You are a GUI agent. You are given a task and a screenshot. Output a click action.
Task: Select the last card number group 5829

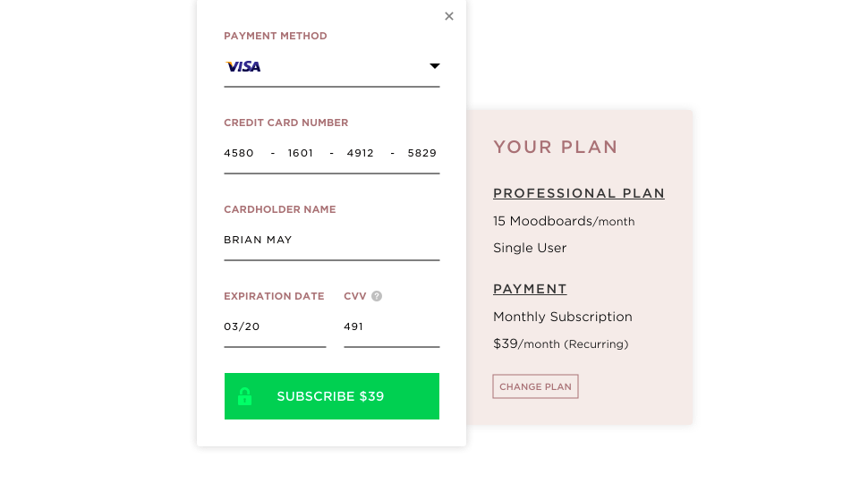[422, 153]
